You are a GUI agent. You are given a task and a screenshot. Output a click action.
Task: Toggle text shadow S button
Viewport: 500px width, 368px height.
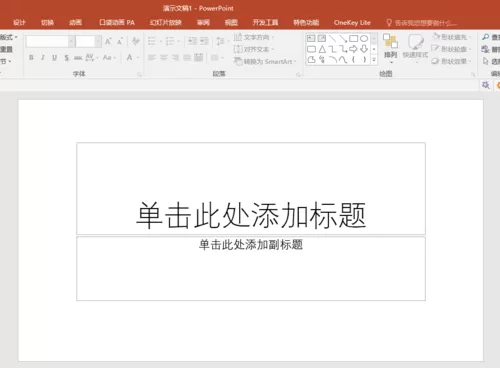pos(66,57)
